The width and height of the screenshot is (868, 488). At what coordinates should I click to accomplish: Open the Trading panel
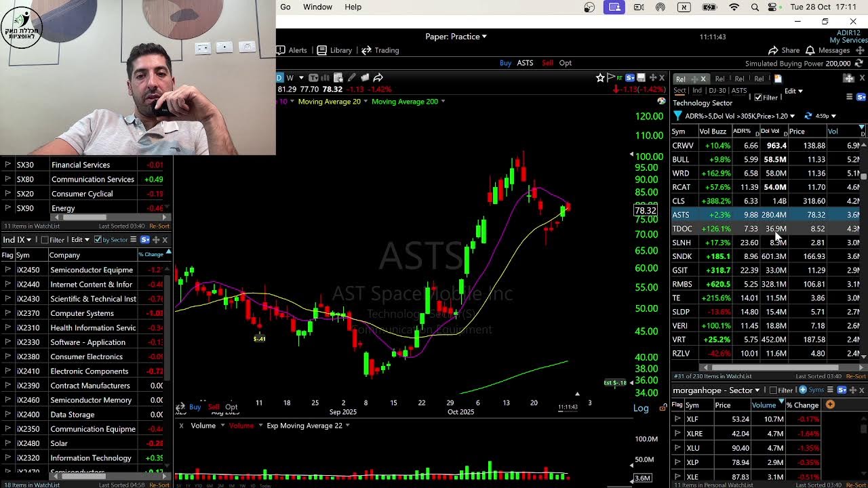[x=380, y=50]
